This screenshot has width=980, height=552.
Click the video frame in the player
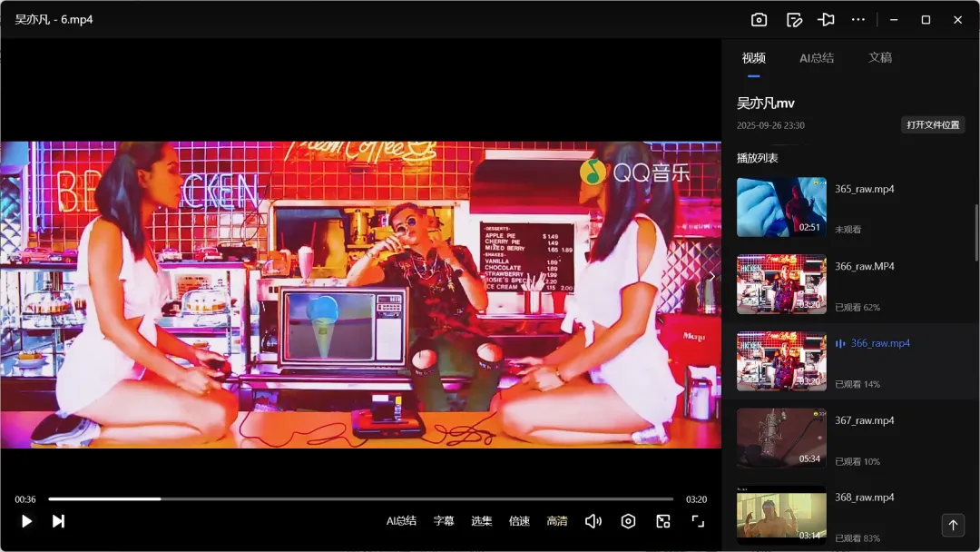[360, 294]
